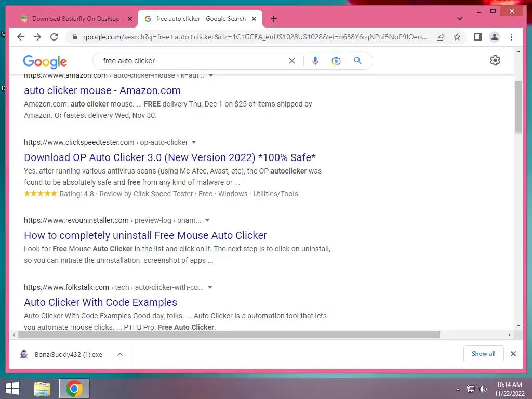Open Chrome's three-dot menu
The width and height of the screenshot is (532, 399).
coord(511,37)
